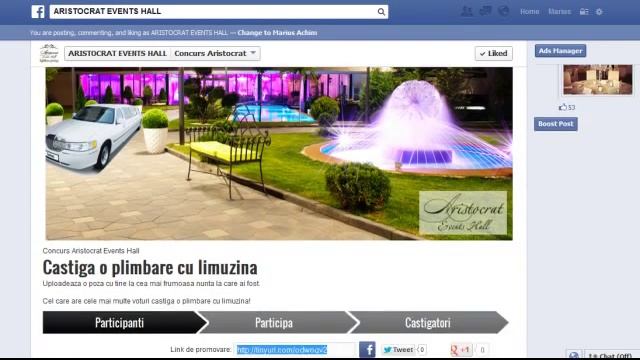Screen dimensions: 640x360
Task: Open the messages icon in top bar
Action: click(x=485, y=11)
